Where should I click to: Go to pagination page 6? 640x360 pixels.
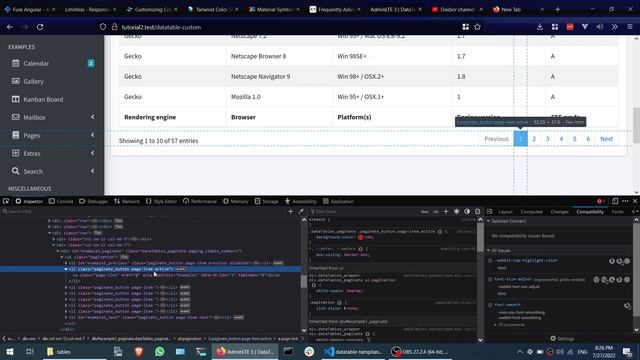coord(588,139)
